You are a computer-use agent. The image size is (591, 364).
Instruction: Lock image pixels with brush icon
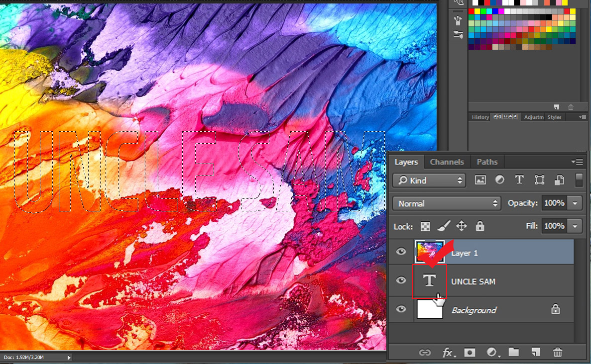click(444, 226)
